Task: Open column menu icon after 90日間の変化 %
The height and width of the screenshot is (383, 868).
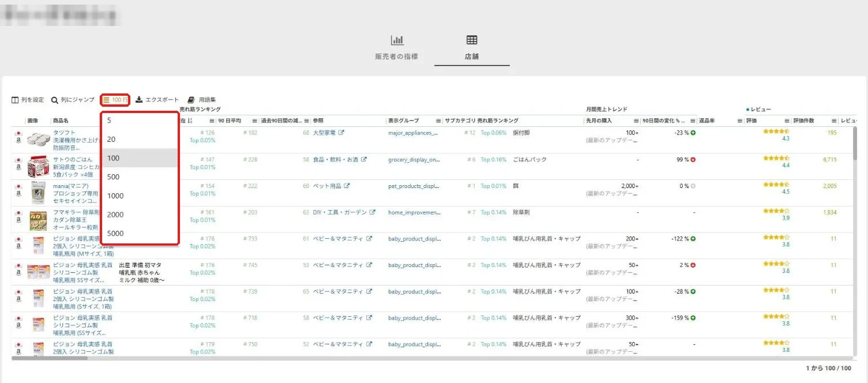Action: coord(693,121)
